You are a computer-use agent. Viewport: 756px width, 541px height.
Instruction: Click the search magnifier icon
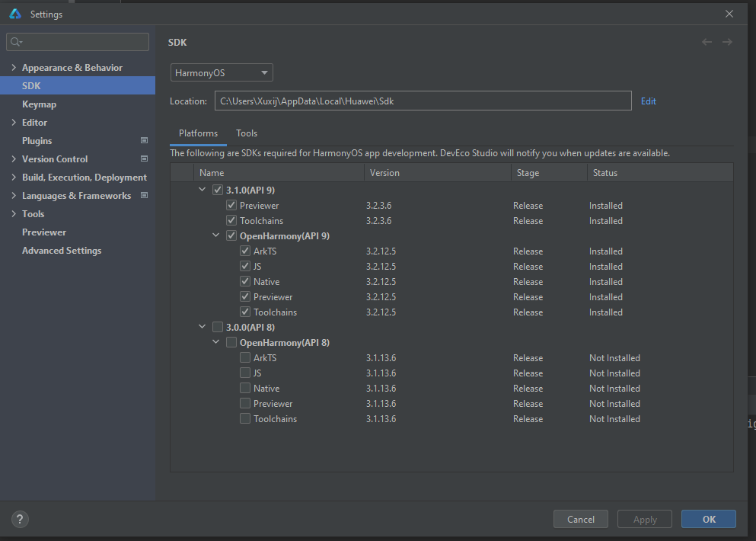[x=16, y=42]
